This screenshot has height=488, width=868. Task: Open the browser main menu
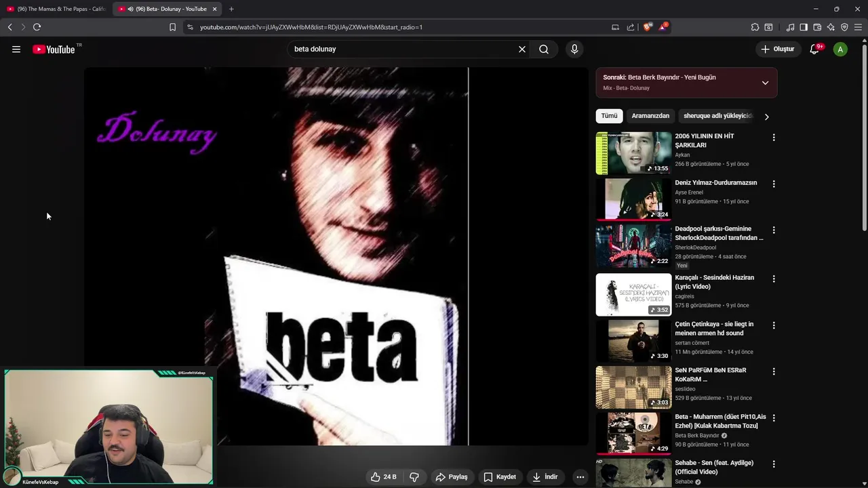point(858,27)
